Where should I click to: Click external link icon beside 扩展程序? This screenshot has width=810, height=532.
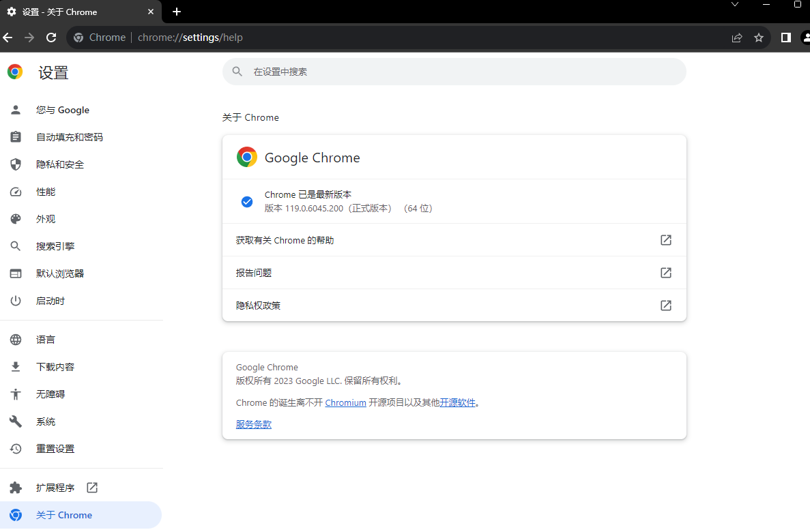coord(92,488)
